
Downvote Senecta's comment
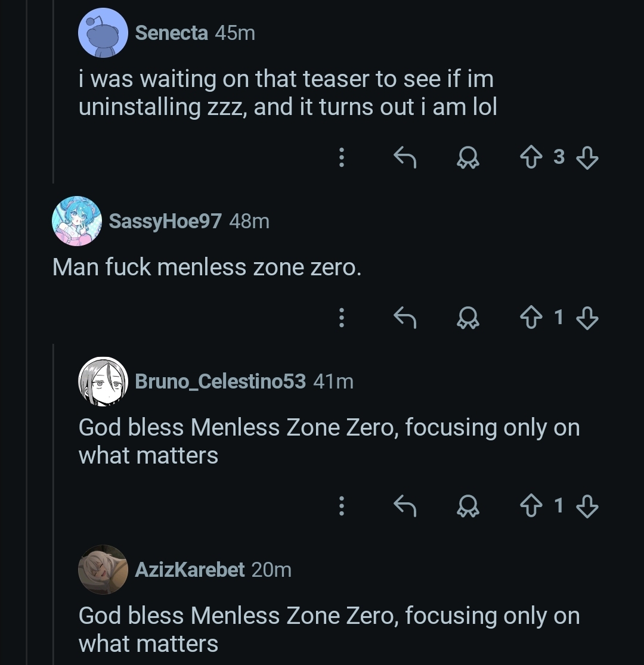(587, 157)
